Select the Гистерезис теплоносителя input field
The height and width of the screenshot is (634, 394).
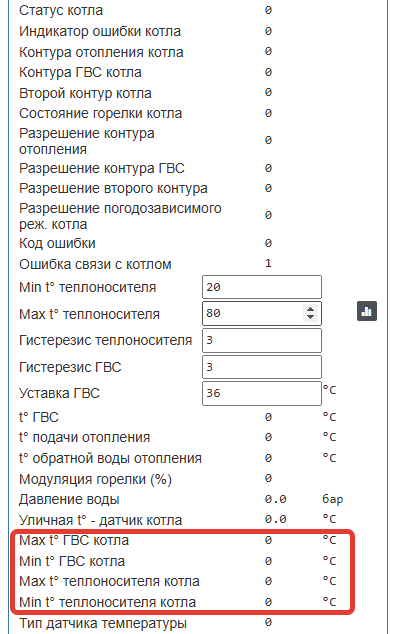coord(262,340)
